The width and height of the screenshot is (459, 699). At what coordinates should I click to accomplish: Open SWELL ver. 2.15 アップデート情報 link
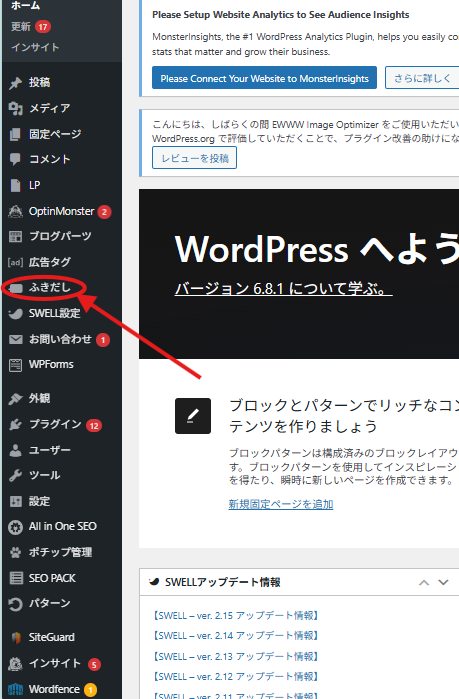[x=235, y=616]
